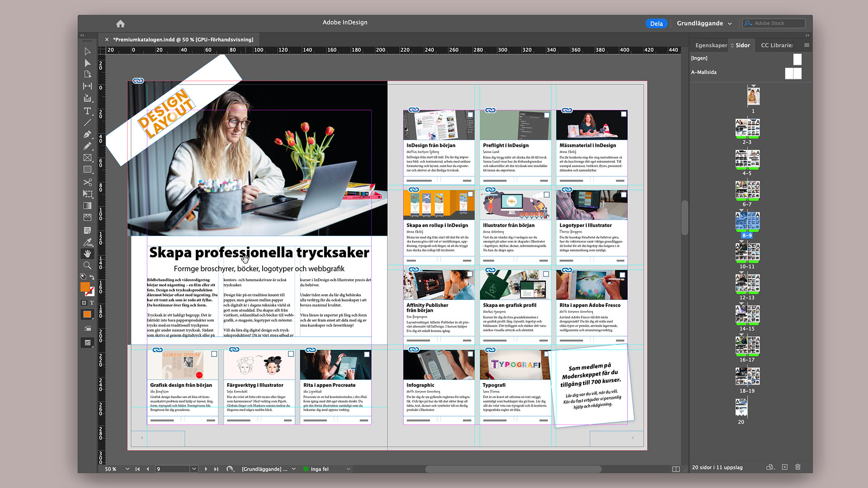Select the Scissors tool
868x488 pixels.
tap(87, 182)
